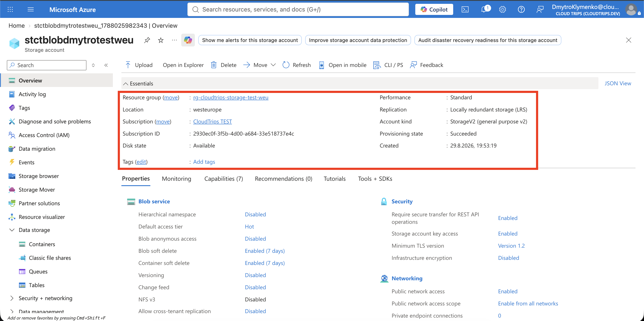
Task: Add storage account to favorites star
Action: click(161, 40)
